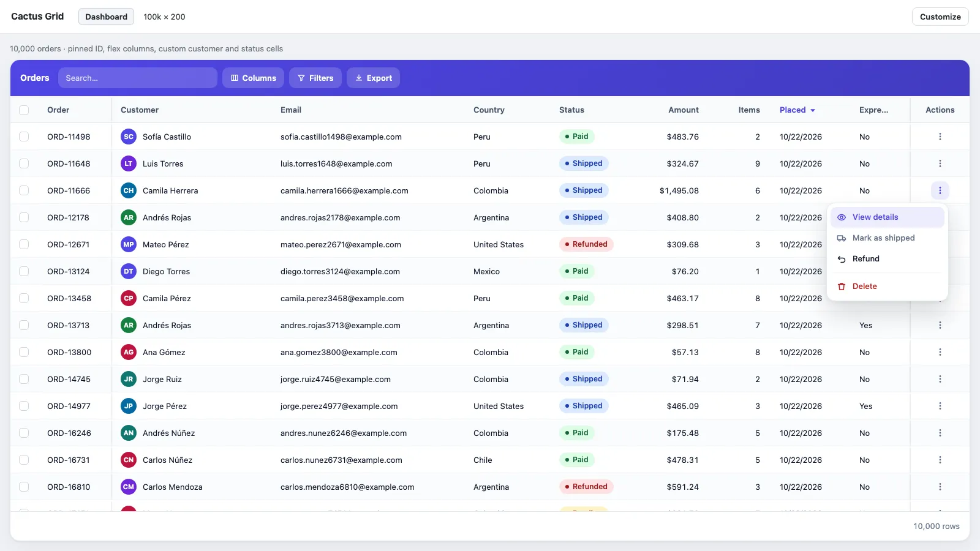Viewport: 980px width, 551px height.
Task: Click the AG avatar of Ana Gómez
Action: coord(129,352)
